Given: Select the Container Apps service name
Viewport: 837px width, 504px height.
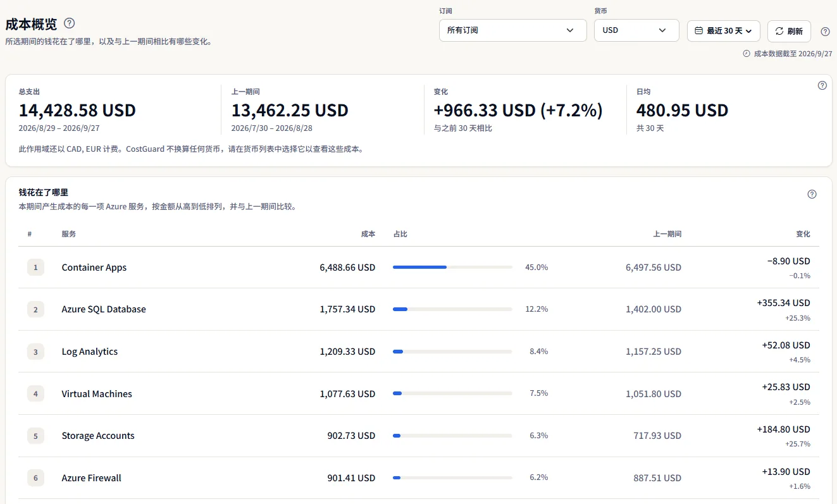Looking at the screenshot, I should 94,267.
